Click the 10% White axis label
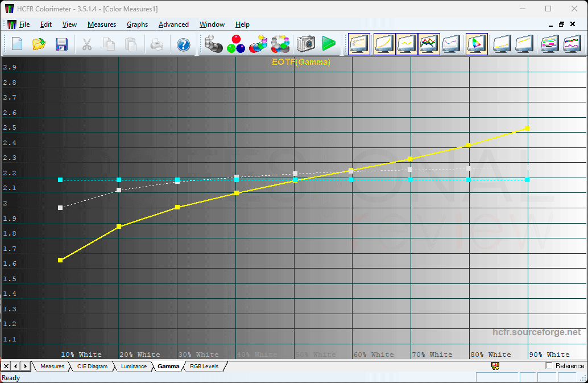 pyautogui.click(x=81, y=355)
